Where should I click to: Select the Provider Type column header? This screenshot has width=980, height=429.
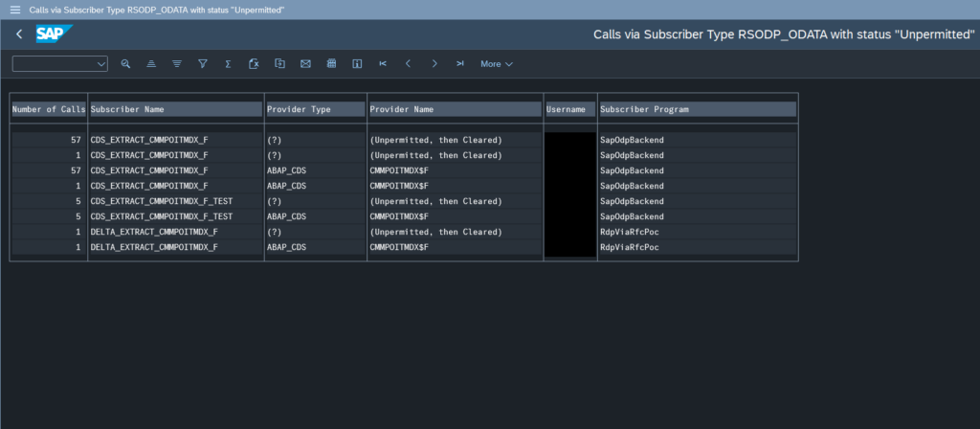click(315, 109)
